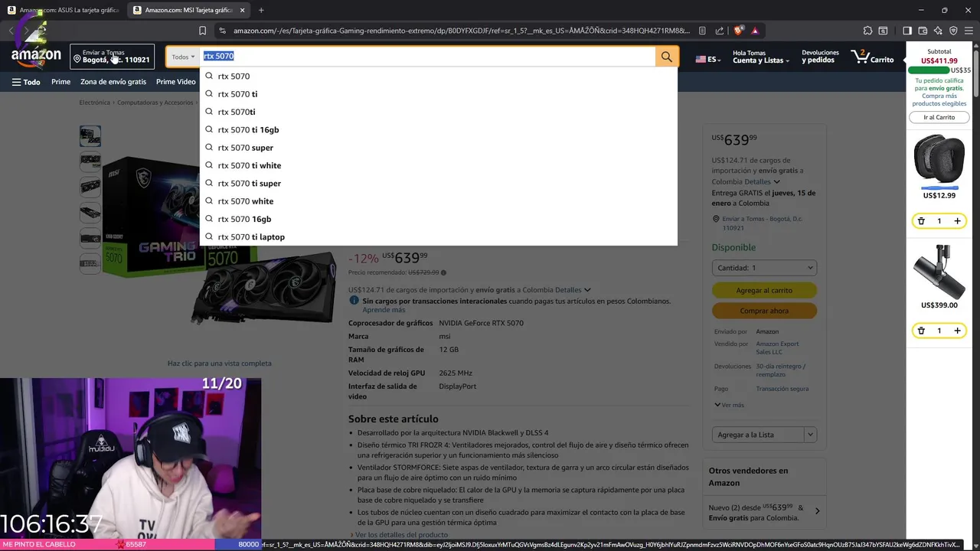The width and height of the screenshot is (980, 551).
Task: Open the Amazon shopping cart icon
Action: 873,57
